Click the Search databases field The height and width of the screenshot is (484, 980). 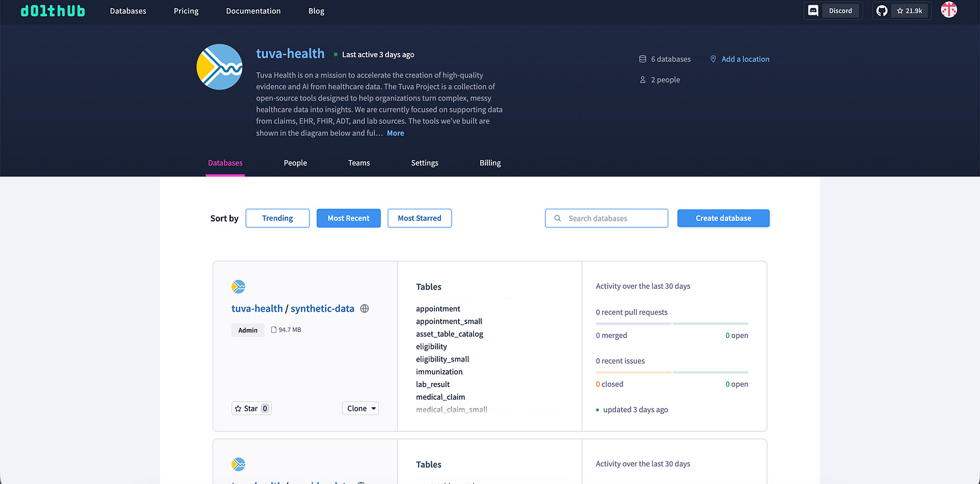pos(606,218)
